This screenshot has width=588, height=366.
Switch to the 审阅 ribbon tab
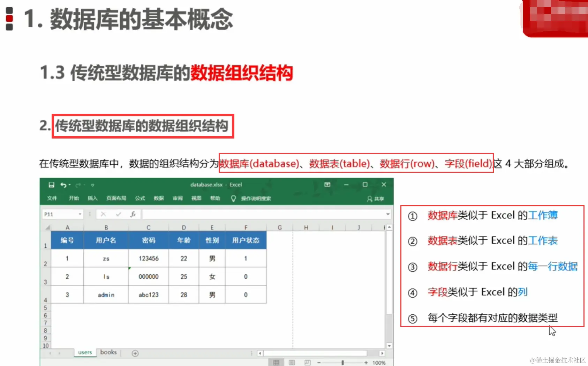point(178,198)
